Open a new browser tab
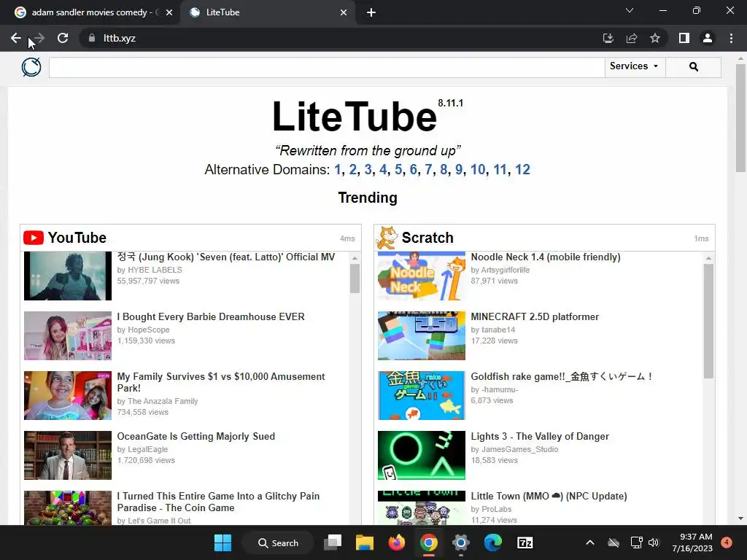The height and width of the screenshot is (560, 747). pos(371,12)
